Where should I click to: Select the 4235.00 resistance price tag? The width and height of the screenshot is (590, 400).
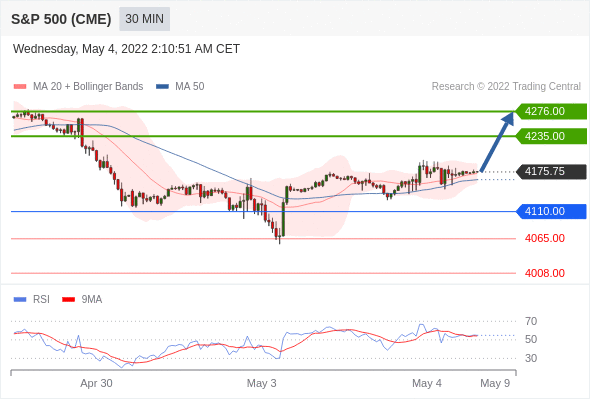pyautogui.click(x=551, y=136)
